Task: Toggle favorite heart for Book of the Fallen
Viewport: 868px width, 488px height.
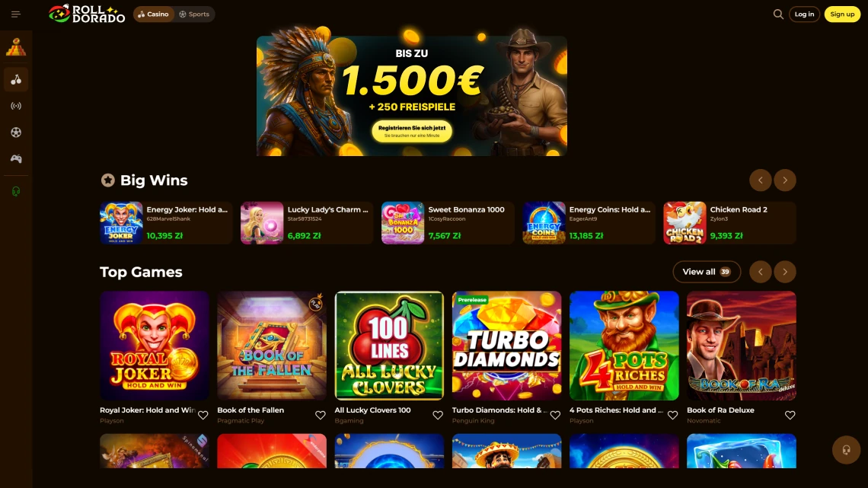Action: click(x=321, y=415)
